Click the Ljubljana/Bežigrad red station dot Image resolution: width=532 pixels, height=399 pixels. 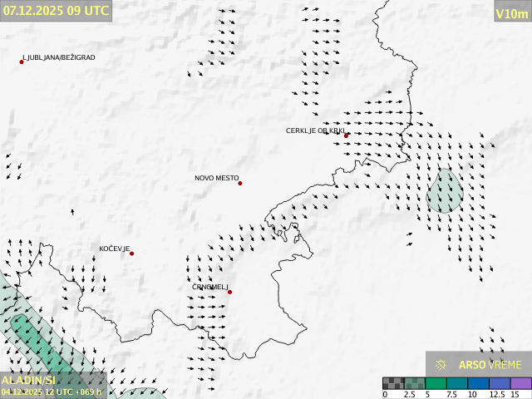point(22,62)
